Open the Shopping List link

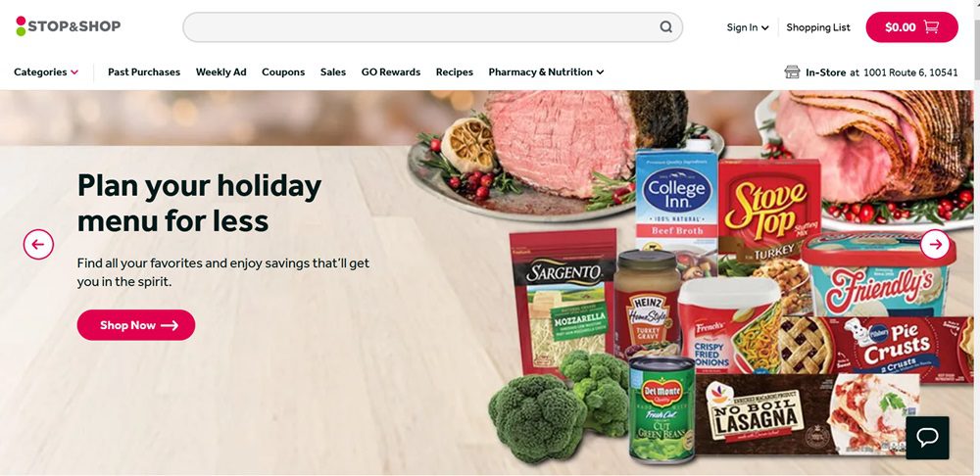(818, 27)
